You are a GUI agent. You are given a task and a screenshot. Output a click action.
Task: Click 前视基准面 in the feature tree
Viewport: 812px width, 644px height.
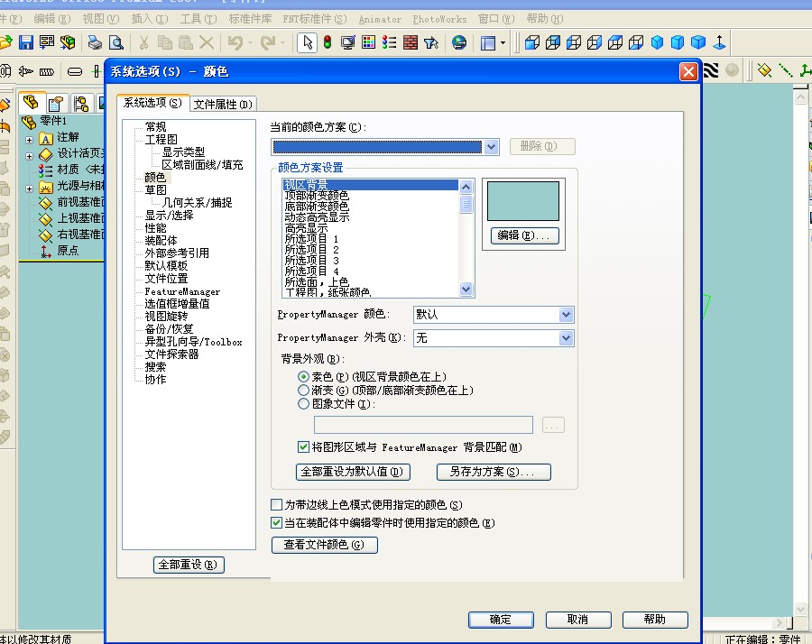(x=80, y=202)
